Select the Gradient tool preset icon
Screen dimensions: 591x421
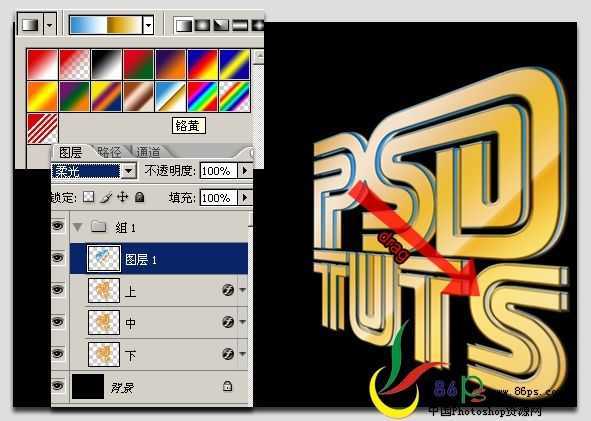coord(31,25)
